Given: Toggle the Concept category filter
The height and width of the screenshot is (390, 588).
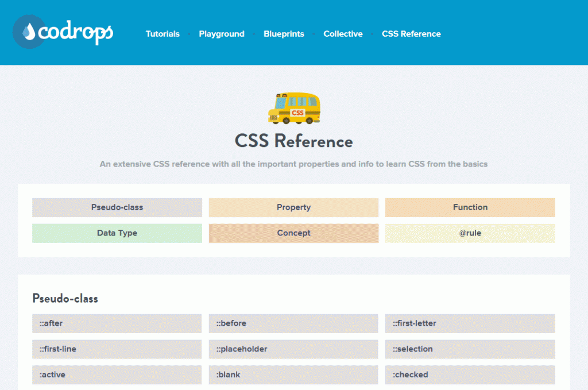Looking at the screenshot, I should tap(293, 233).
